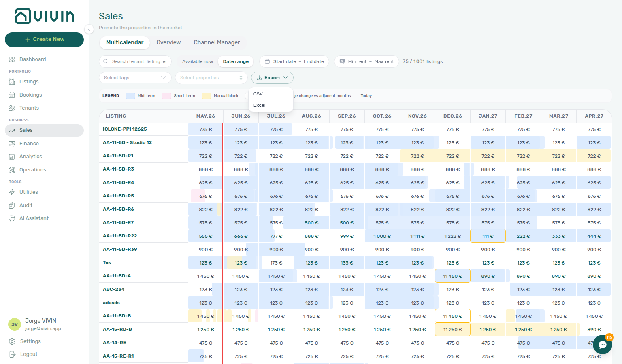Viewport: 622px width, 364px height.
Task: Click the Create New button
Action: click(44, 40)
